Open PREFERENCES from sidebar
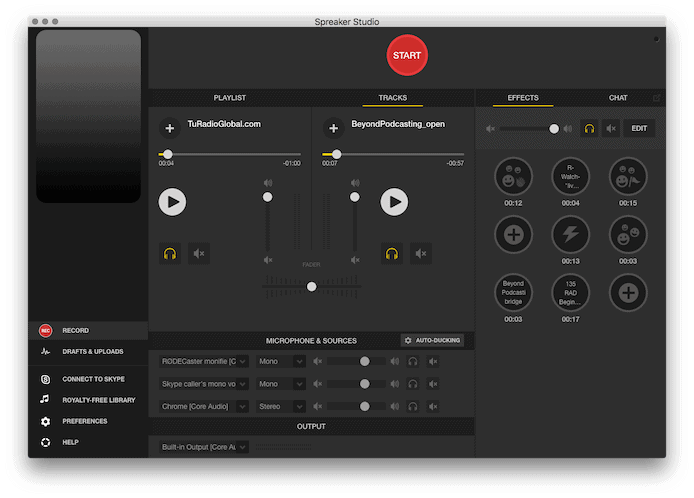Viewport: 694px width, 498px height. (88, 421)
